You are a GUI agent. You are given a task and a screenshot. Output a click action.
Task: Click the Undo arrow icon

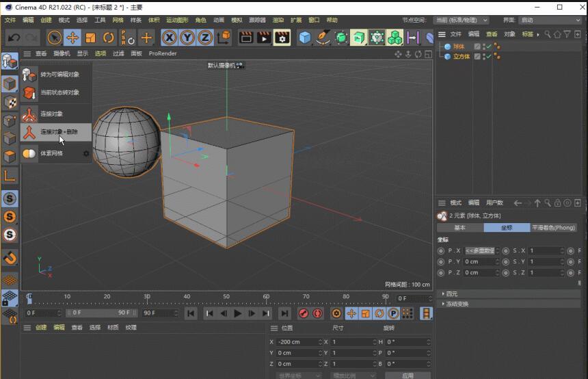pyautogui.click(x=14, y=38)
